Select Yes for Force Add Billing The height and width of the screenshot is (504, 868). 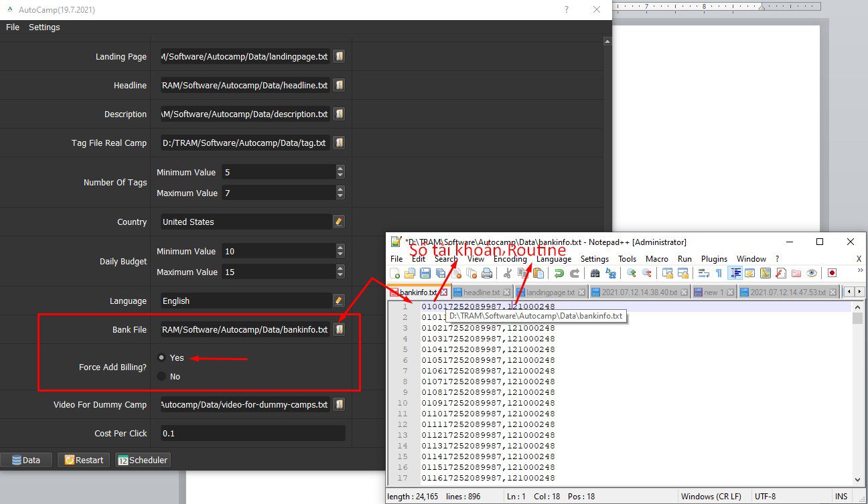161,357
